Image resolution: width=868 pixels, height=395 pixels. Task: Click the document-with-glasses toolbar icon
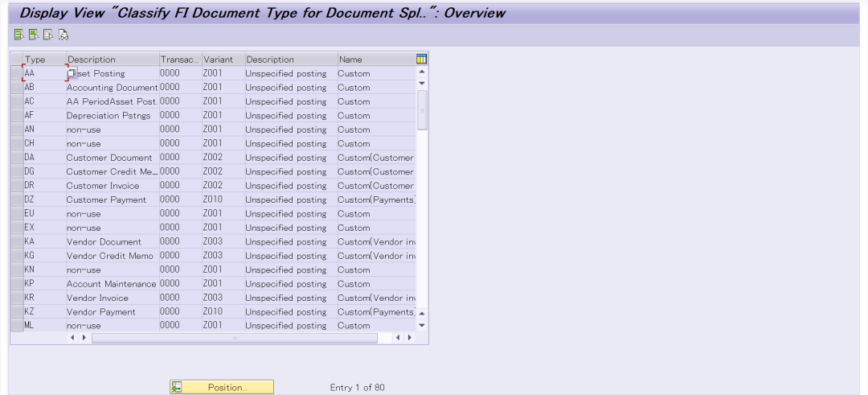[x=63, y=35]
